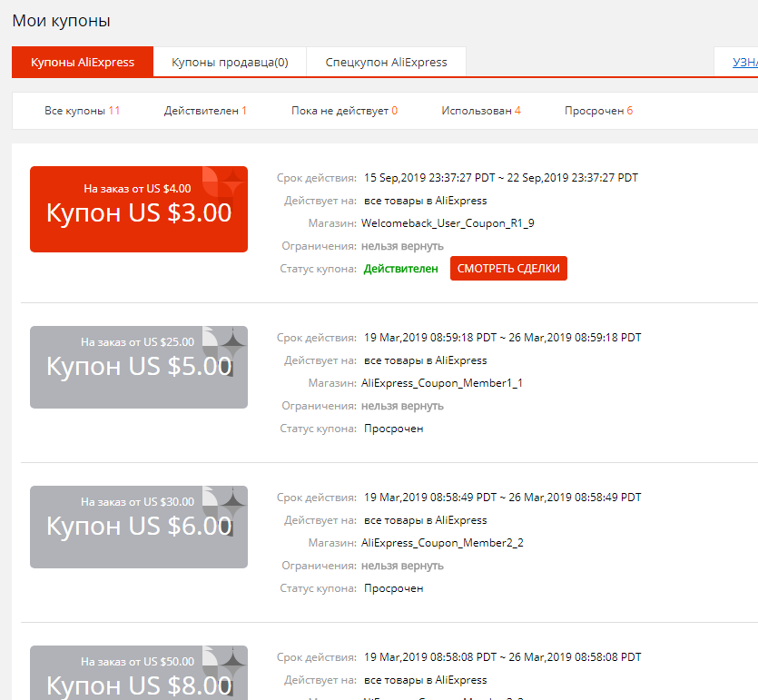Image resolution: width=758 pixels, height=700 pixels.
Task: Click the green Действителен status
Action: (400, 269)
